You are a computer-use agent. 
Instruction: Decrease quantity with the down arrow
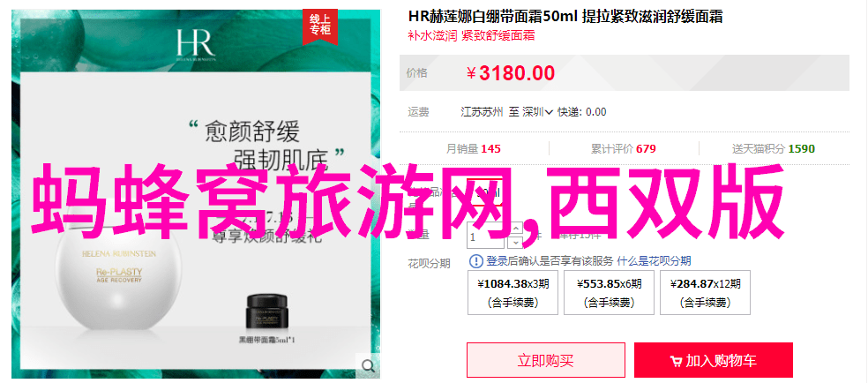pyautogui.click(x=516, y=242)
